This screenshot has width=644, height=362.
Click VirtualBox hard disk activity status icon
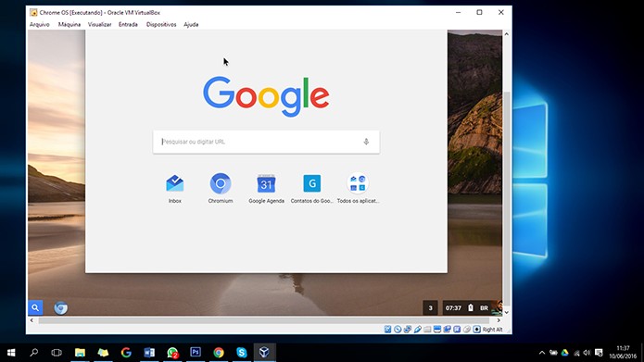coord(387,330)
